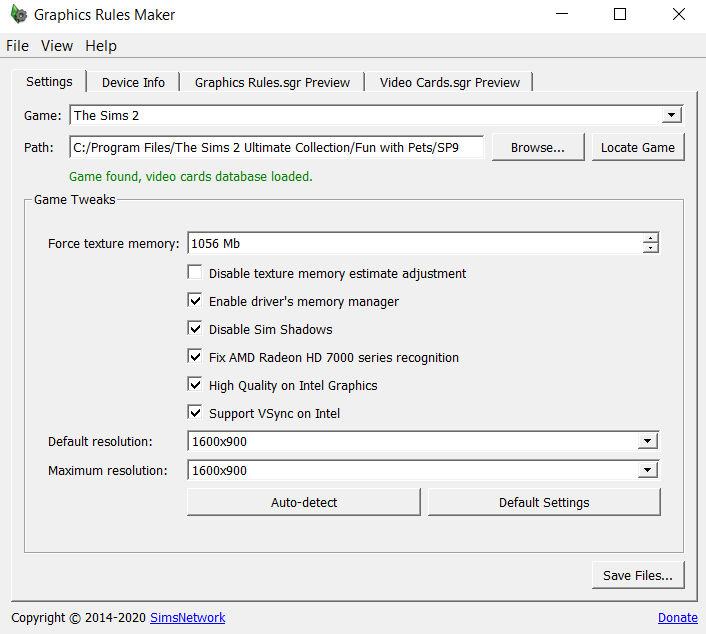This screenshot has height=634, width=706.
Task: Expand the Default resolution dropdown
Action: pos(648,441)
